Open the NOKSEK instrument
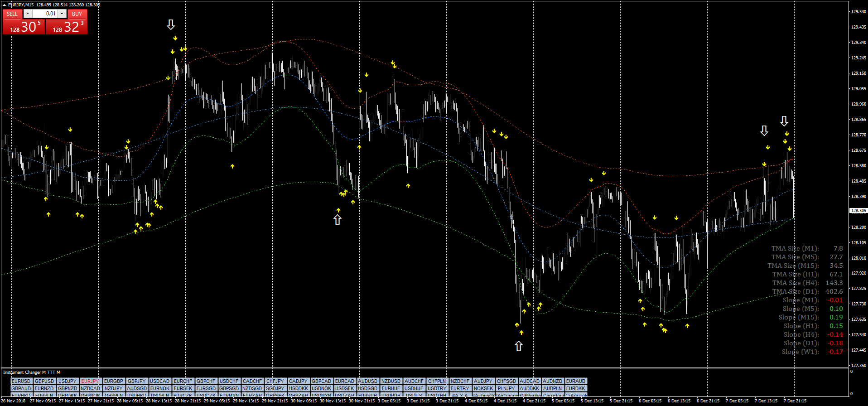 click(483, 388)
